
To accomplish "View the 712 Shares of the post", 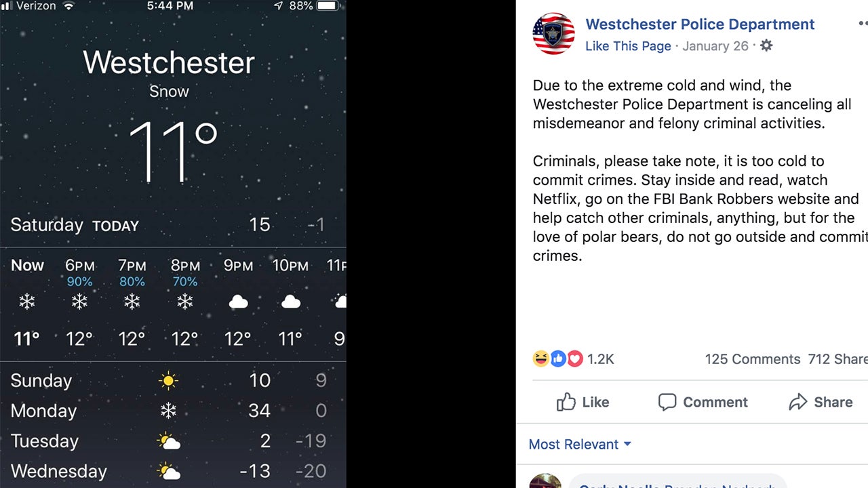I will click(x=839, y=359).
